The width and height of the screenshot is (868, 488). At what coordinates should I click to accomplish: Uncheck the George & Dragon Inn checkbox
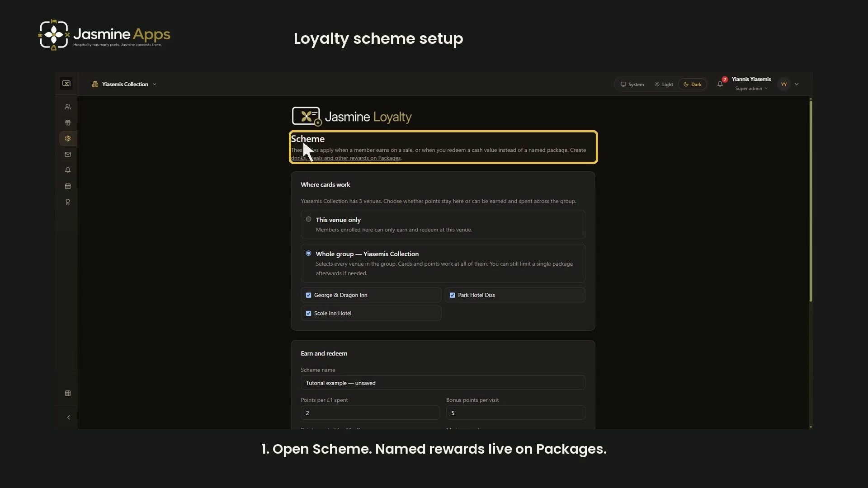308,295
